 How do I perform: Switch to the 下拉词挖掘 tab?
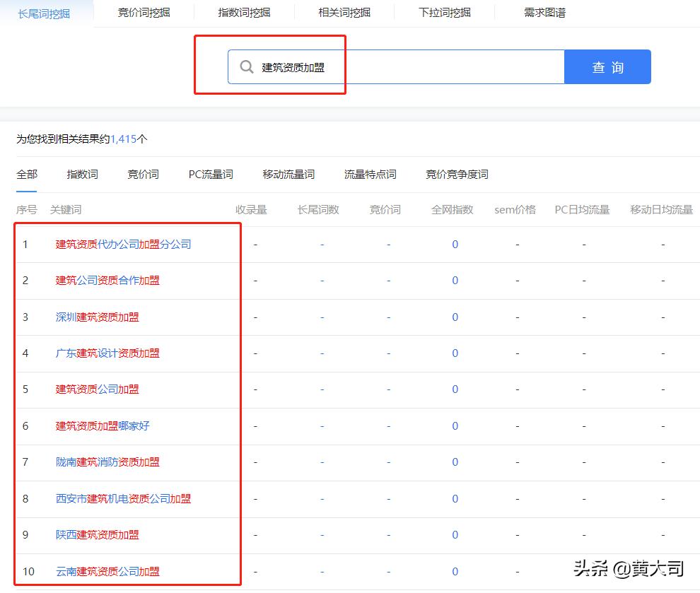coord(444,11)
